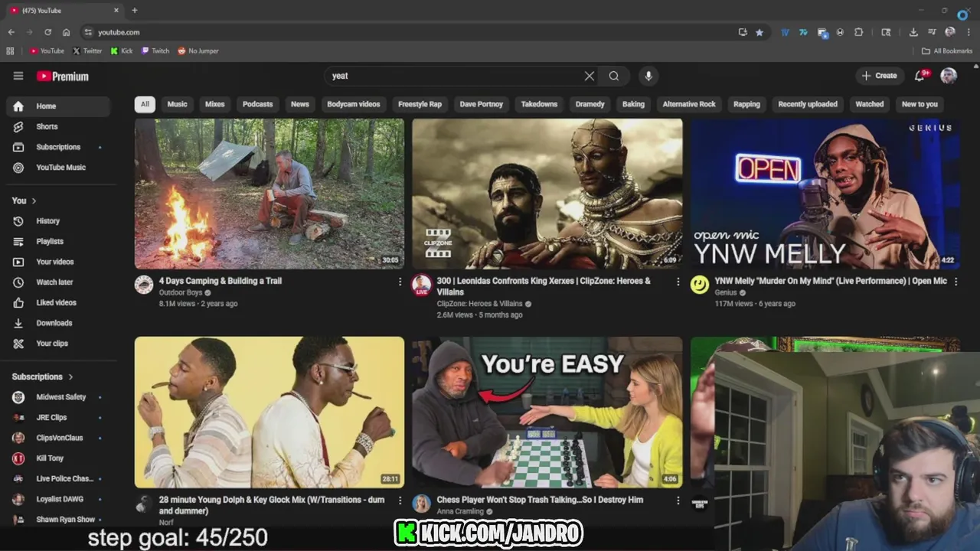Open Kill Tony channel subscription
980x551 pixels.
tap(58, 458)
